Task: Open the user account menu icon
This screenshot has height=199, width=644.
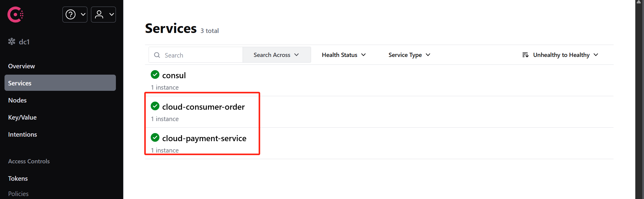Action: click(99, 14)
